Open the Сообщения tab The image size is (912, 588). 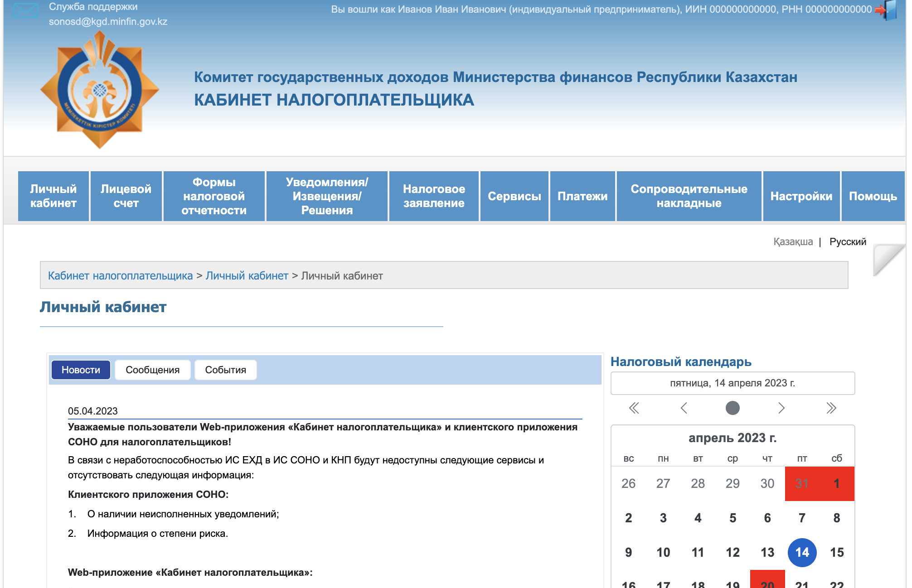(x=152, y=370)
